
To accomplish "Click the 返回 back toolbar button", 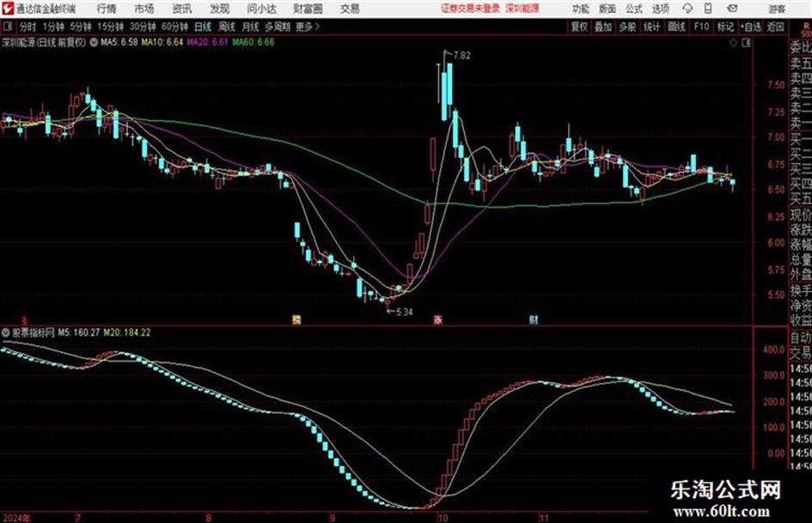I will (775, 27).
